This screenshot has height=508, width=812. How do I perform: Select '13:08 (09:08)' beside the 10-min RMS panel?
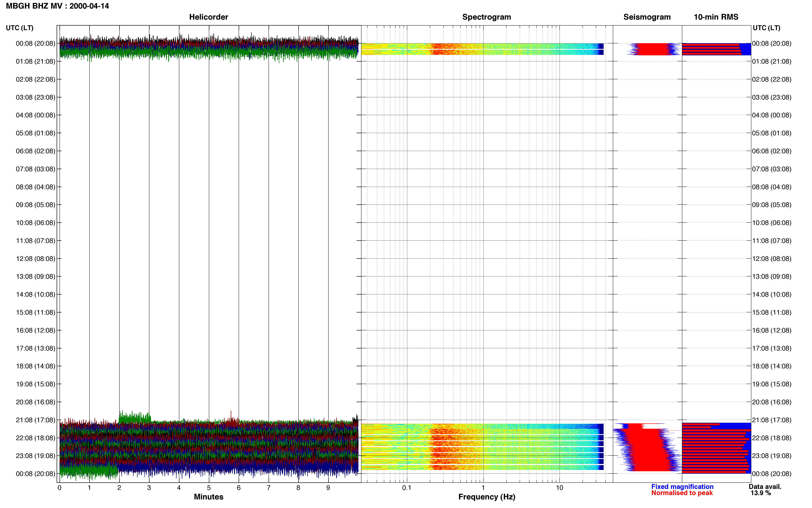click(771, 277)
